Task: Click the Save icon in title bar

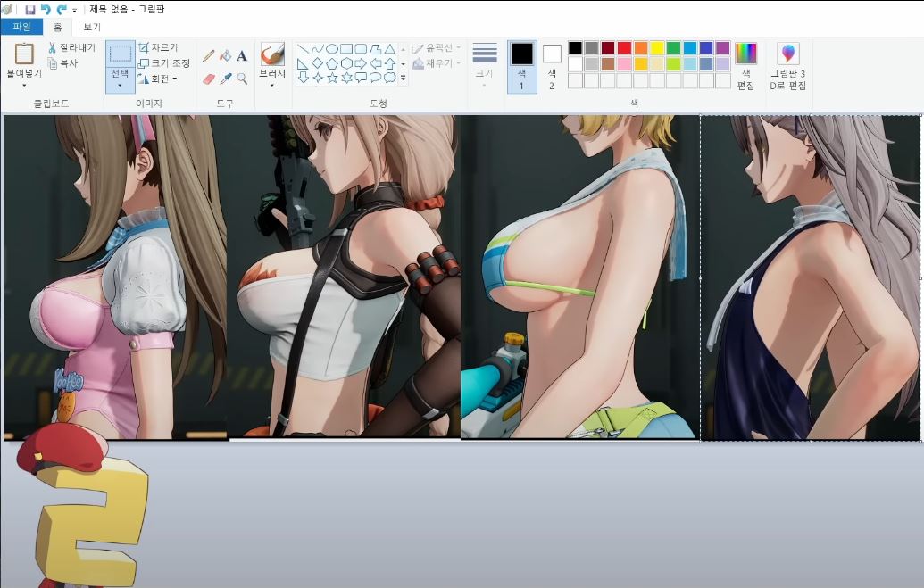Action: click(29, 9)
